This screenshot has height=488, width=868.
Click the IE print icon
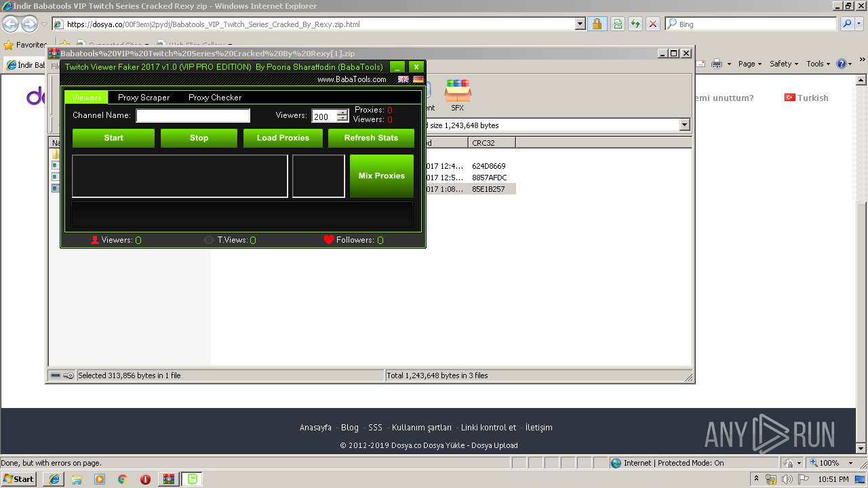tap(717, 64)
